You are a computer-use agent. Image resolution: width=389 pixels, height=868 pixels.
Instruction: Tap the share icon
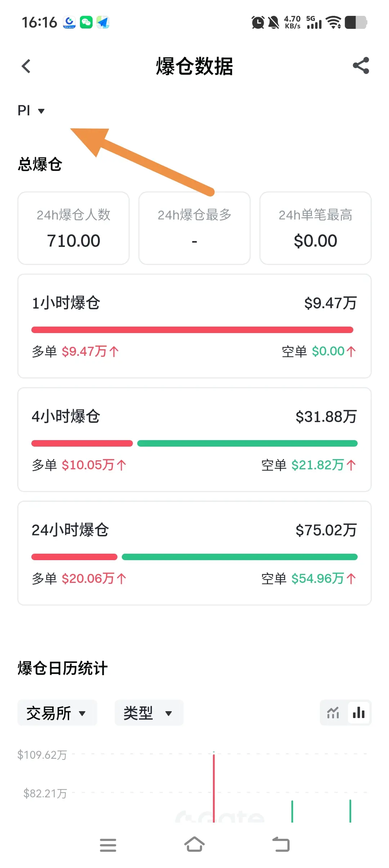[x=361, y=66]
